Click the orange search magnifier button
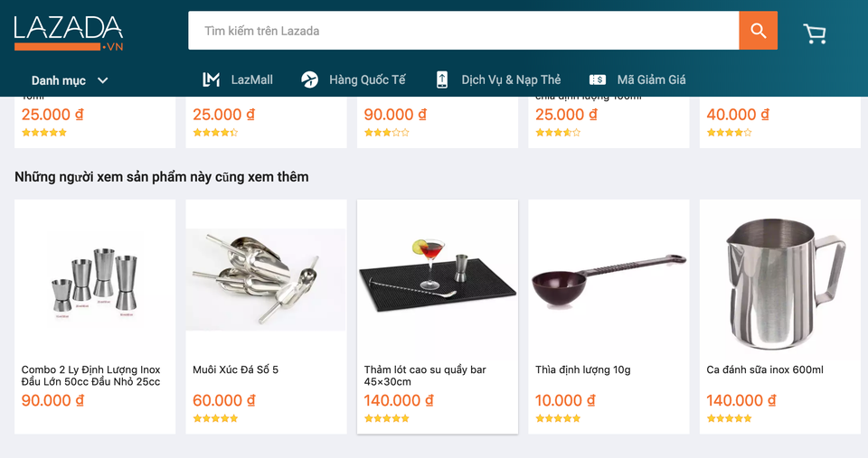The width and height of the screenshot is (868, 458). 758,31
